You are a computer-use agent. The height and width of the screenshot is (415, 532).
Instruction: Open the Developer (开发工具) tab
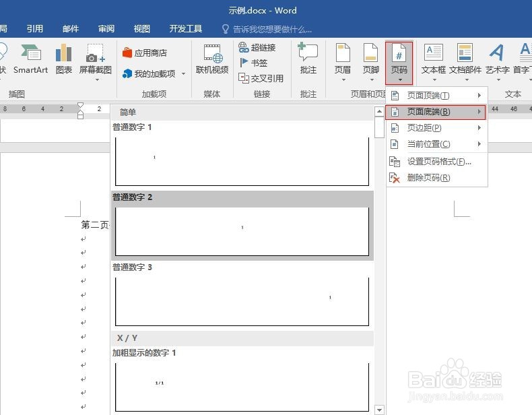[x=186, y=29]
